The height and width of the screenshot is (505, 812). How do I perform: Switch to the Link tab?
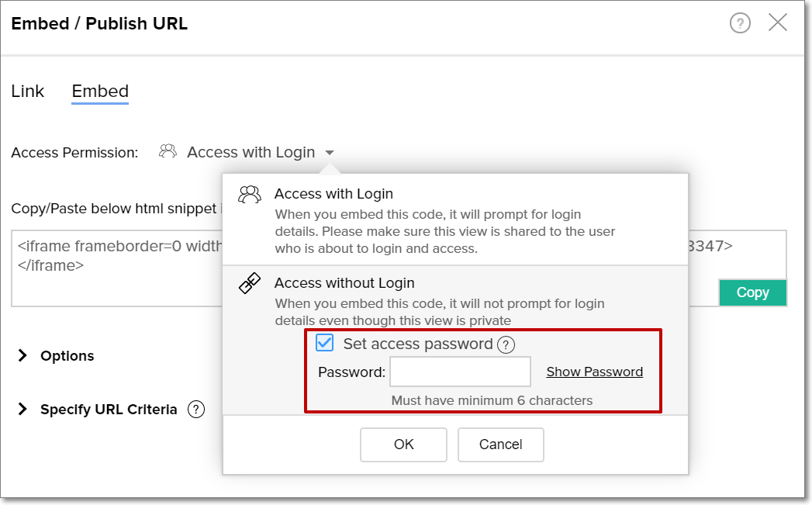[28, 92]
